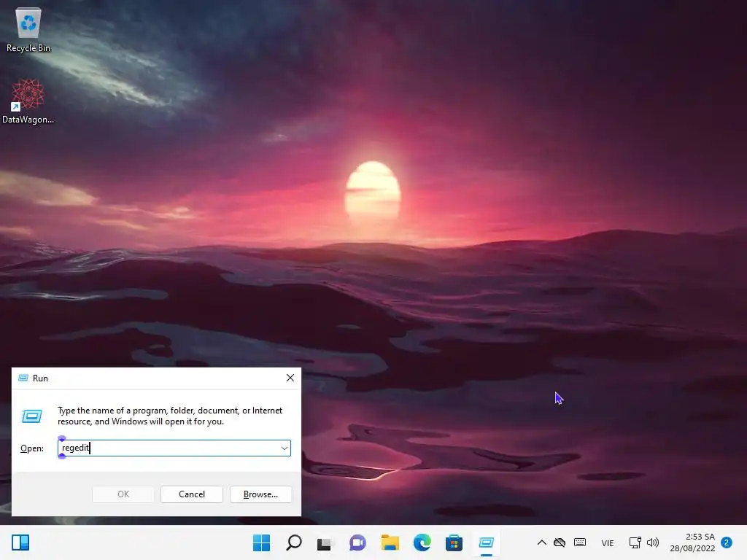
Task: Launch Microsoft Edge from the taskbar
Action: pyautogui.click(x=422, y=542)
